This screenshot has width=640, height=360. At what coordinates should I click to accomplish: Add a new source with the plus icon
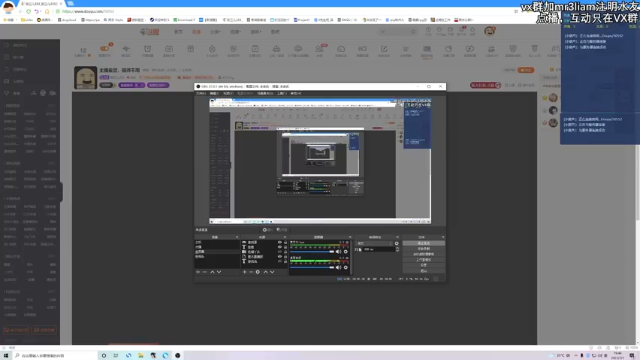244,272
